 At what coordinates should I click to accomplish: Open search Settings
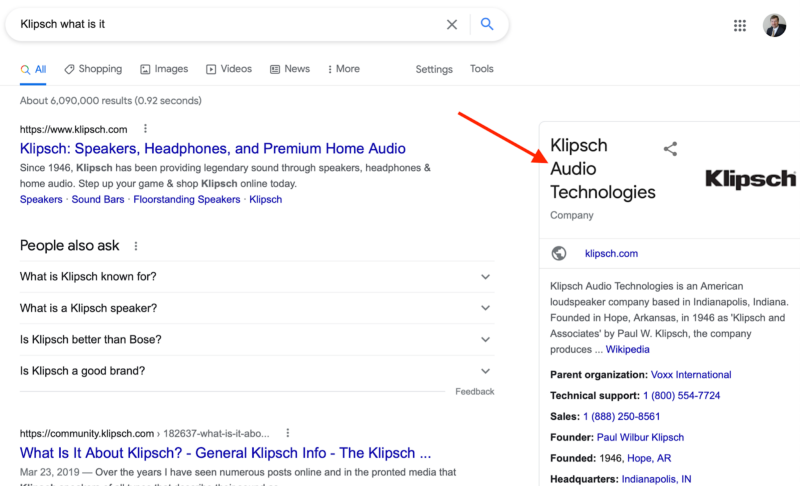(434, 69)
